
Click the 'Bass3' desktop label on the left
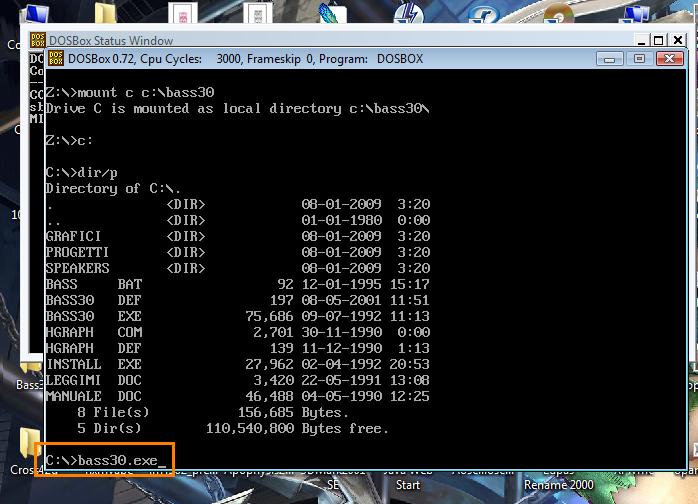(29, 385)
